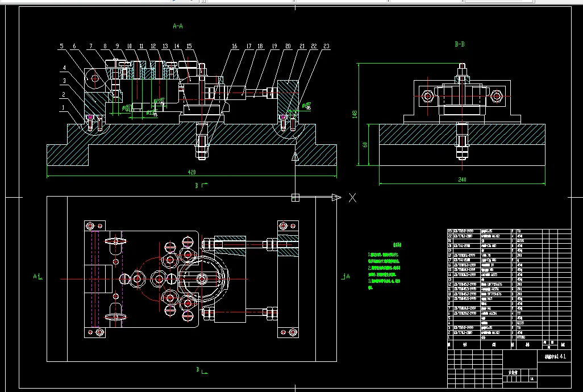Pick the 240 width dimension text
Viewport: 583px width, 392px height.
click(462, 180)
